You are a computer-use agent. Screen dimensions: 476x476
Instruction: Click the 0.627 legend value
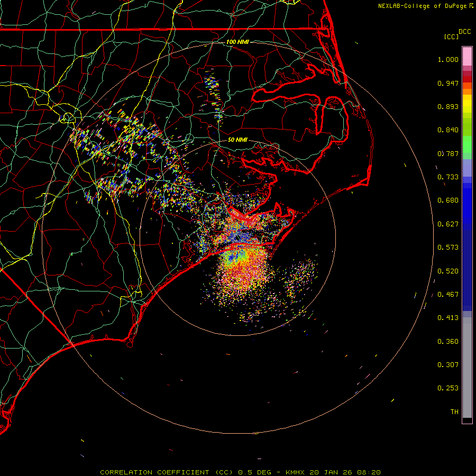(448, 224)
